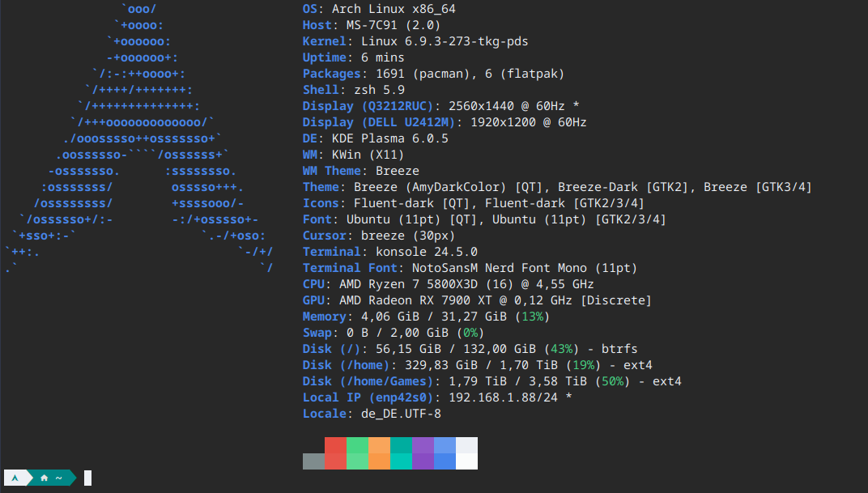Click the 'Packages' label
The image size is (868, 493).
[332, 74]
